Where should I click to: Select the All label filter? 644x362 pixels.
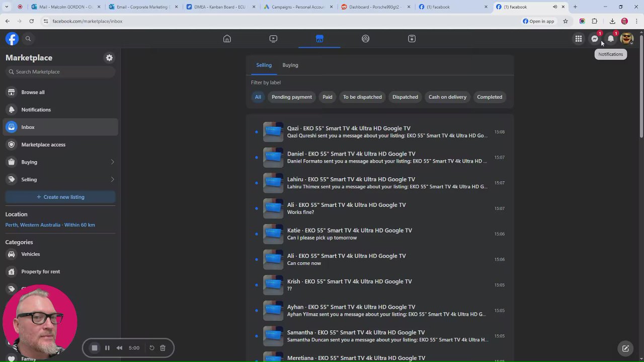(x=258, y=97)
